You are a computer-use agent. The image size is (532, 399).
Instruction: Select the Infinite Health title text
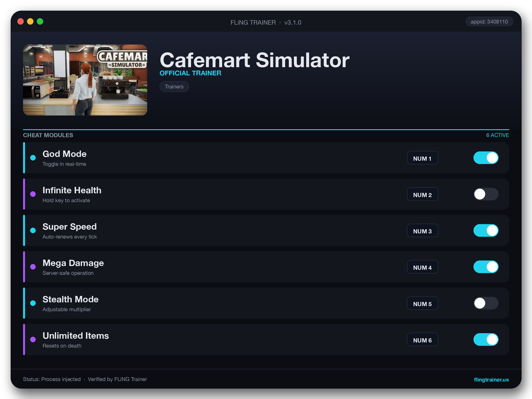tap(72, 190)
